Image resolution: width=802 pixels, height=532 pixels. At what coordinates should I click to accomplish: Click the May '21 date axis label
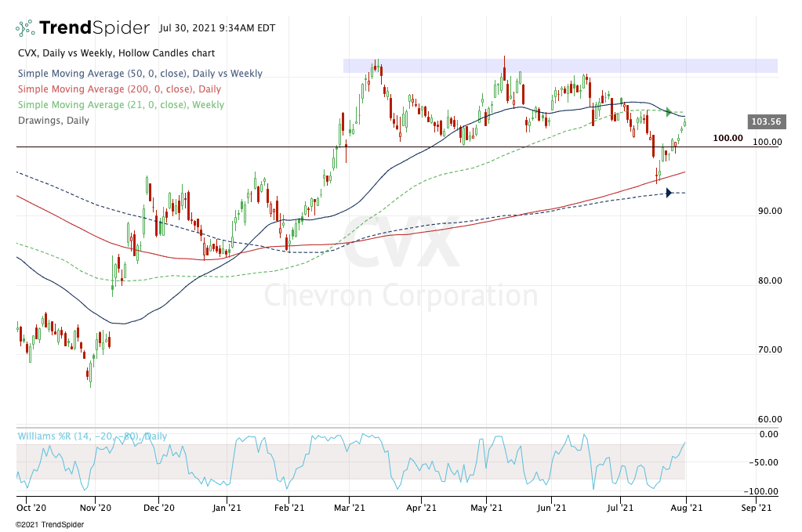point(486,508)
